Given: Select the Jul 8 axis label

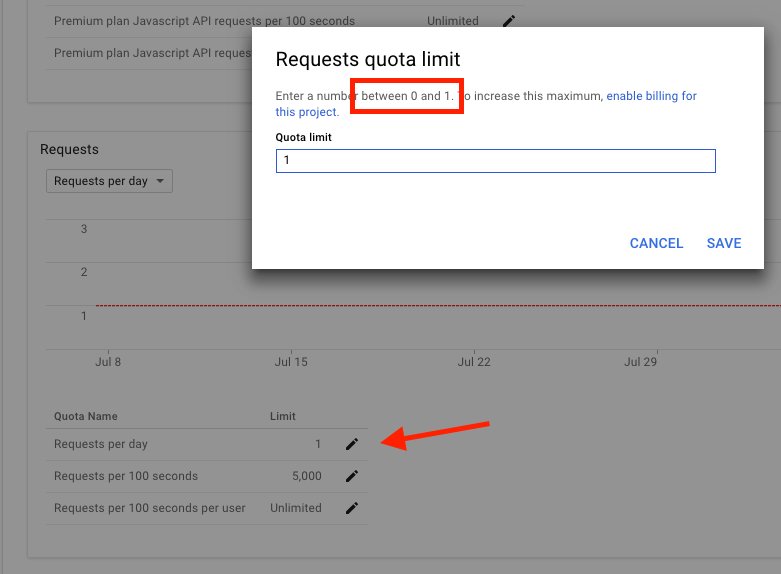Looking at the screenshot, I should [x=108, y=362].
